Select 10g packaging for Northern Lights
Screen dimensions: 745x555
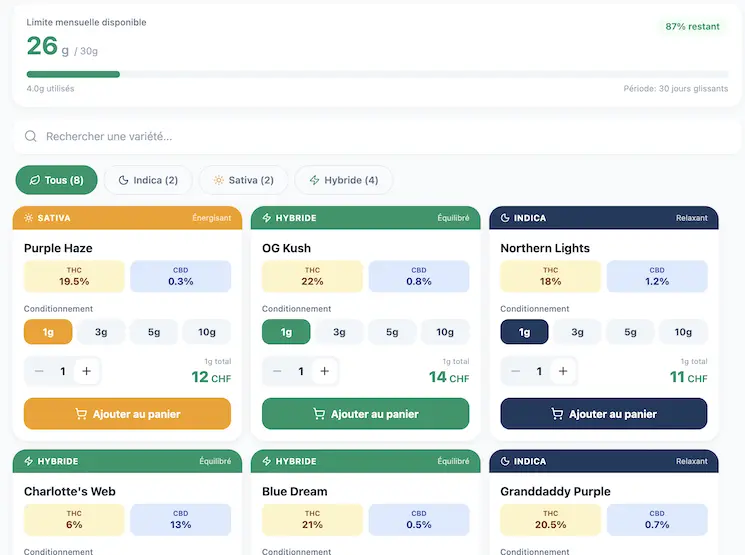(683, 332)
